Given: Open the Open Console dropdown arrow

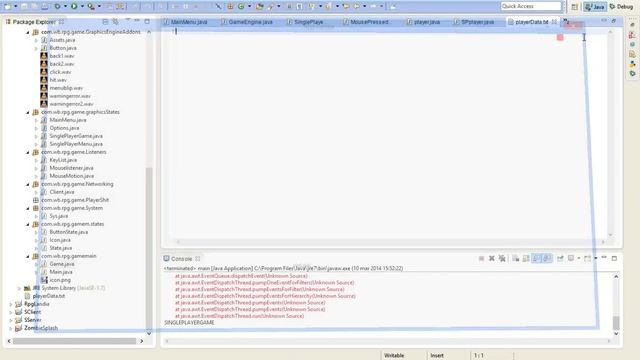Looking at the screenshot, I should coord(596,258).
